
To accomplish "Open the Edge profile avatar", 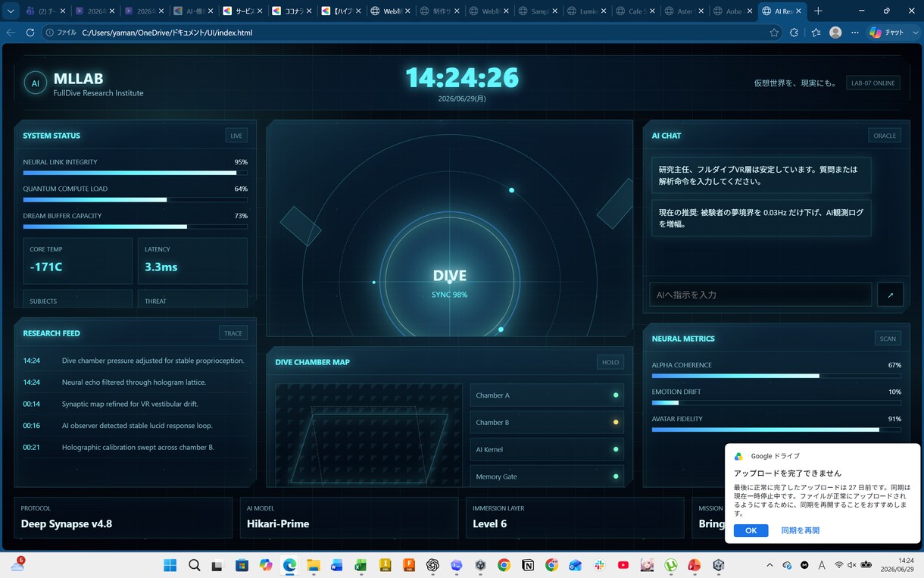I will 835,33.
